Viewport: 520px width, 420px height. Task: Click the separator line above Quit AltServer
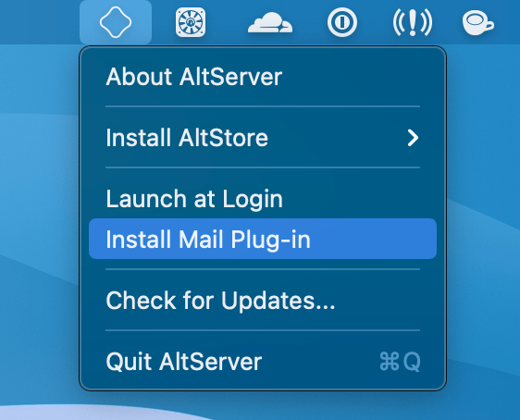click(x=263, y=330)
